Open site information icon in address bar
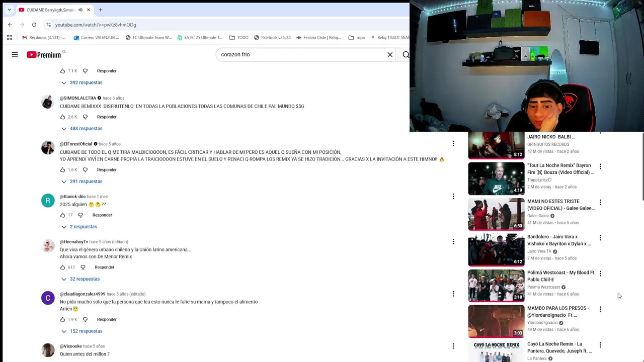 [x=48, y=25]
